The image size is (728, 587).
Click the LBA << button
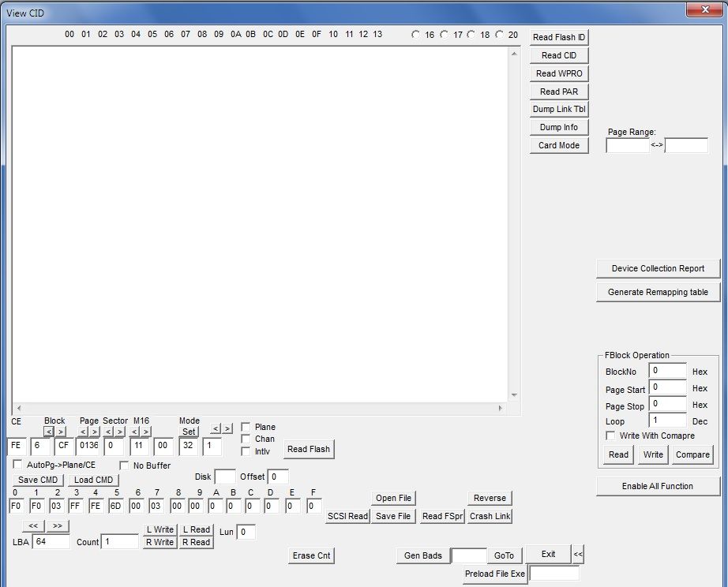coord(33,526)
